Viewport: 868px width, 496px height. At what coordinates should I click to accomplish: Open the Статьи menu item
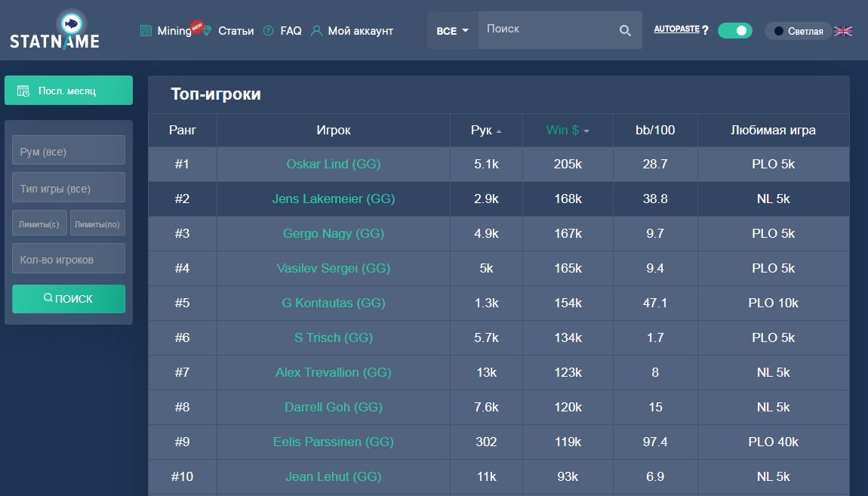pos(235,31)
